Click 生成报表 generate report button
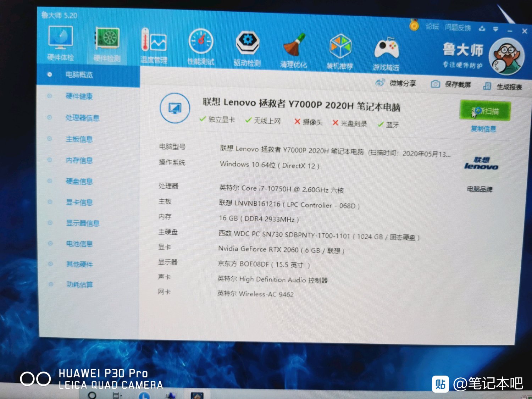The image size is (532, 399). coord(503,87)
